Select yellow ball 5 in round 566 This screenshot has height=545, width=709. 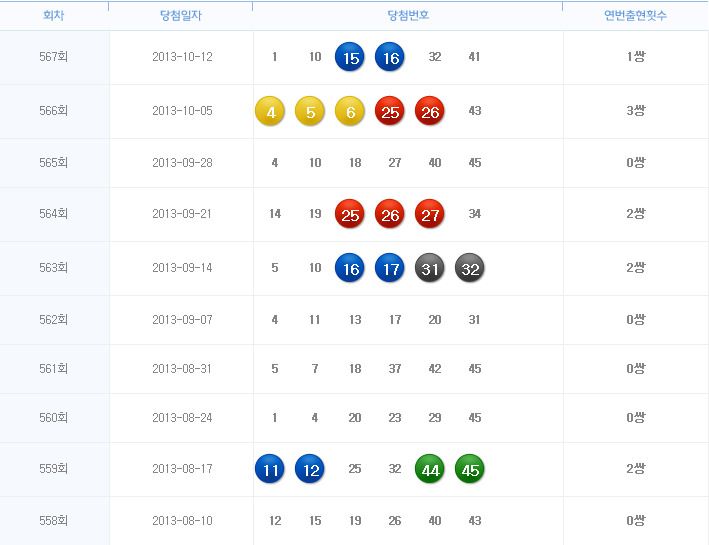310,111
